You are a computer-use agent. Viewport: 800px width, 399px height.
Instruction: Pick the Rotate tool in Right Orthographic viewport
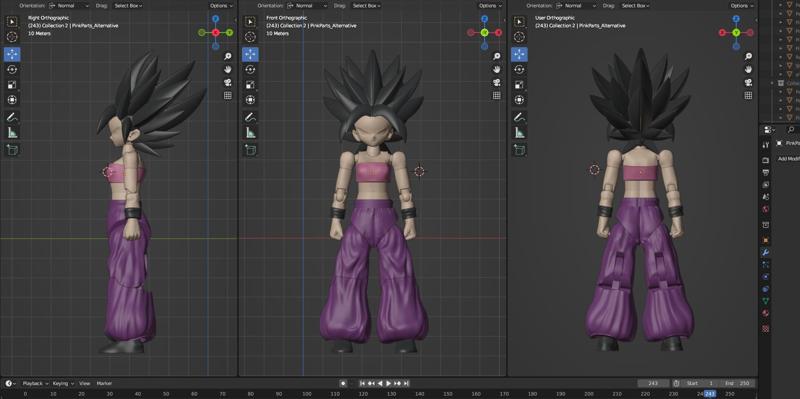point(12,69)
